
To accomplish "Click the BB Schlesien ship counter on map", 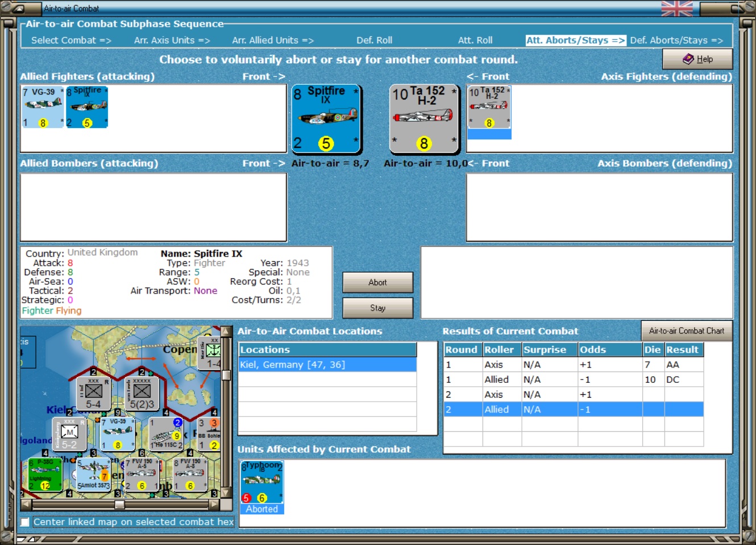I will (x=209, y=433).
